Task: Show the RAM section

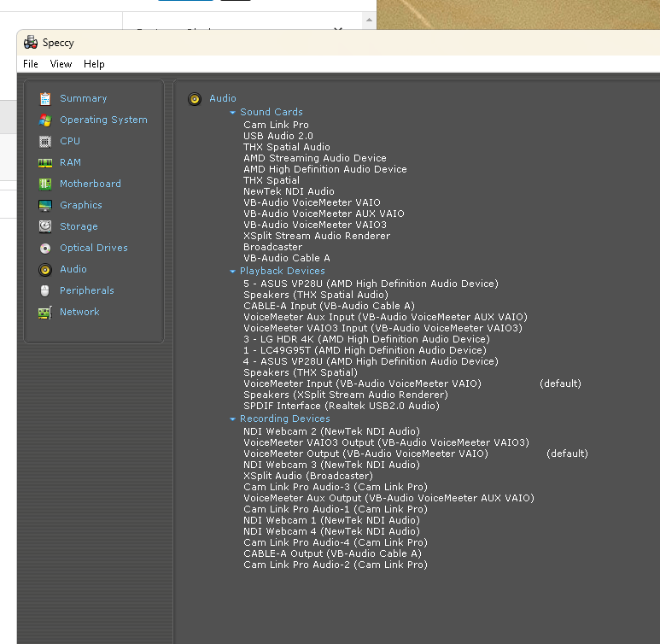Action: click(70, 162)
